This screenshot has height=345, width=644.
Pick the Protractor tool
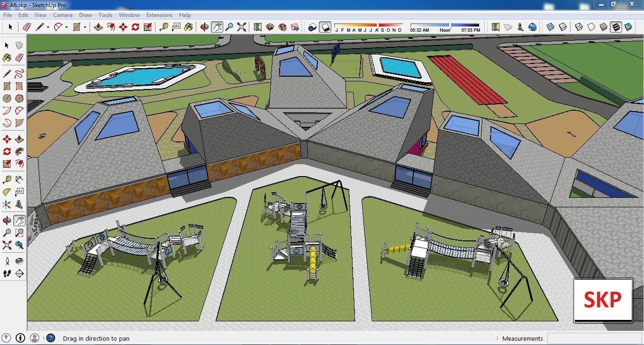click(x=7, y=192)
